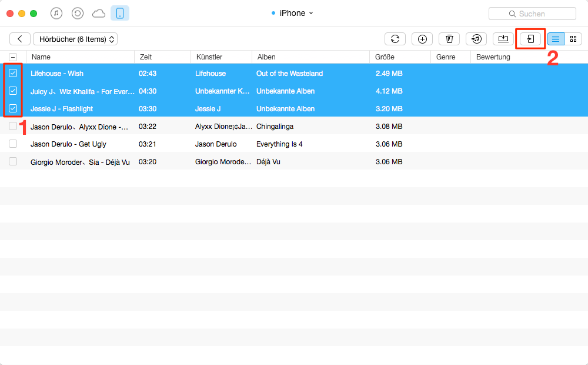Click the 3.08 MB size cell
Screen dimensions: 588x365
(389, 127)
